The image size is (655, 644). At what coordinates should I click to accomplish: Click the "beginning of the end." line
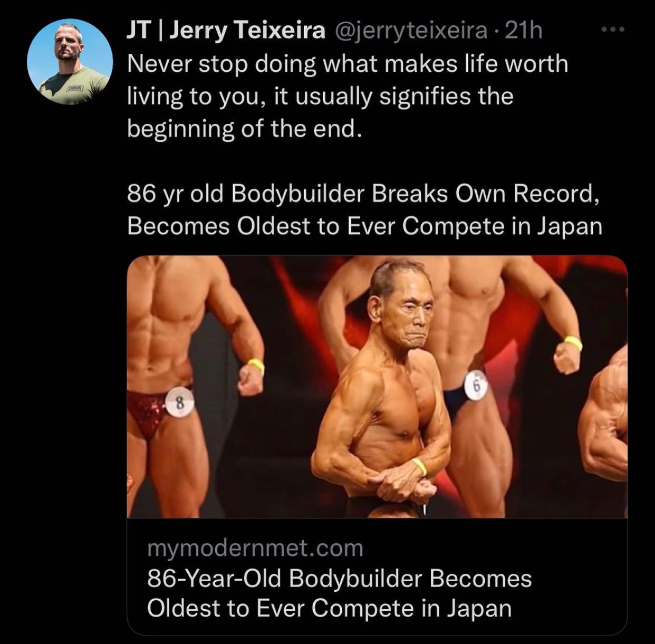(x=245, y=128)
